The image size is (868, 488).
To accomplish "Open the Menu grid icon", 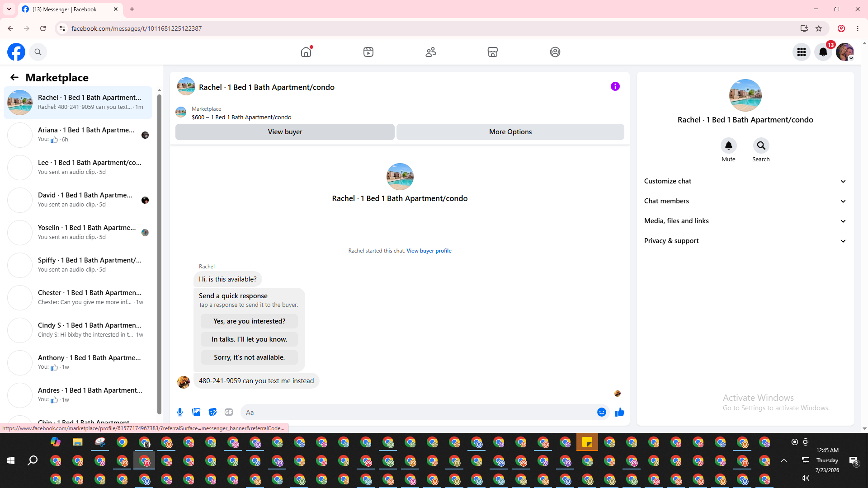I will pos(802,52).
